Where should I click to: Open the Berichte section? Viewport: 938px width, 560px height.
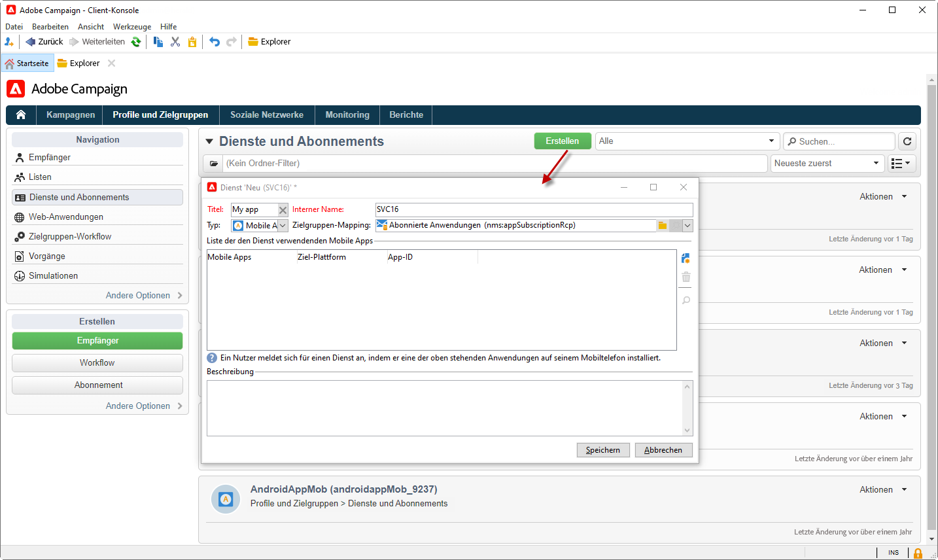click(x=406, y=115)
